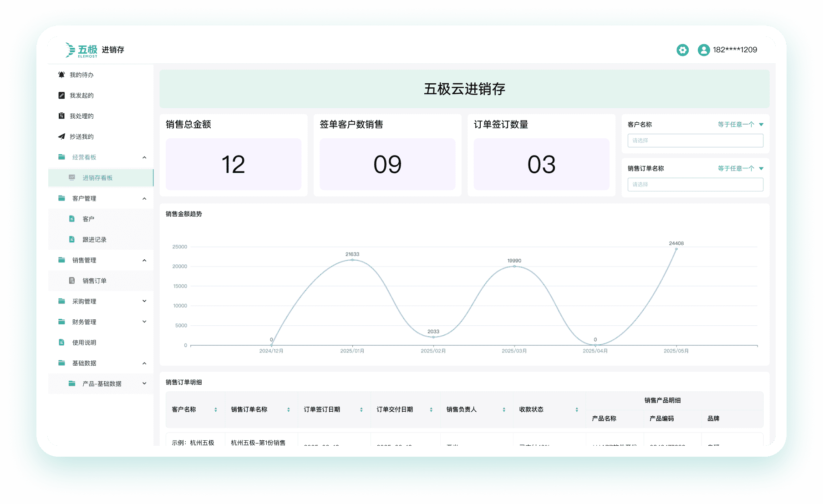823x504 pixels.
Task: Sort by 销售负责人 column arrows
Action: [504, 410]
